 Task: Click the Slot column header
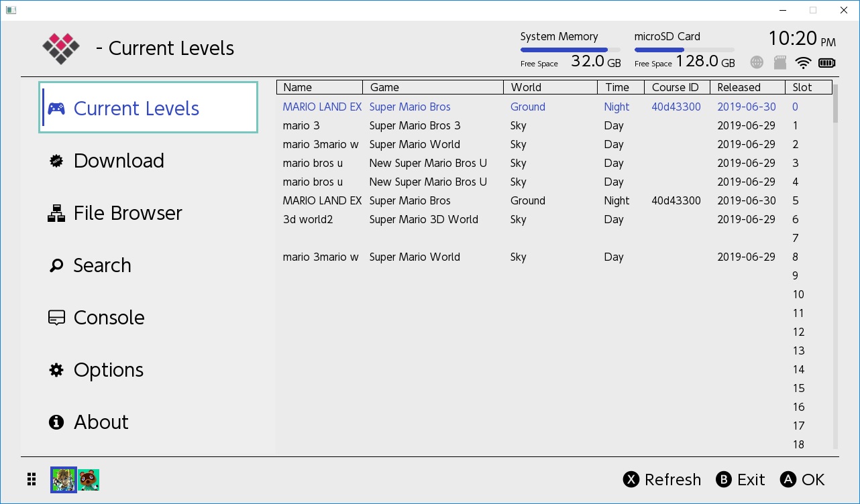808,87
